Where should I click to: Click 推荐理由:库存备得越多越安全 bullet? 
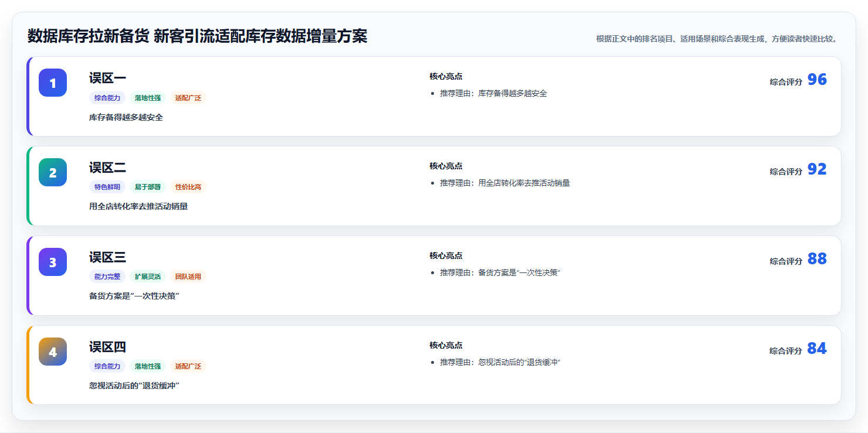pyautogui.click(x=493, y=94)
